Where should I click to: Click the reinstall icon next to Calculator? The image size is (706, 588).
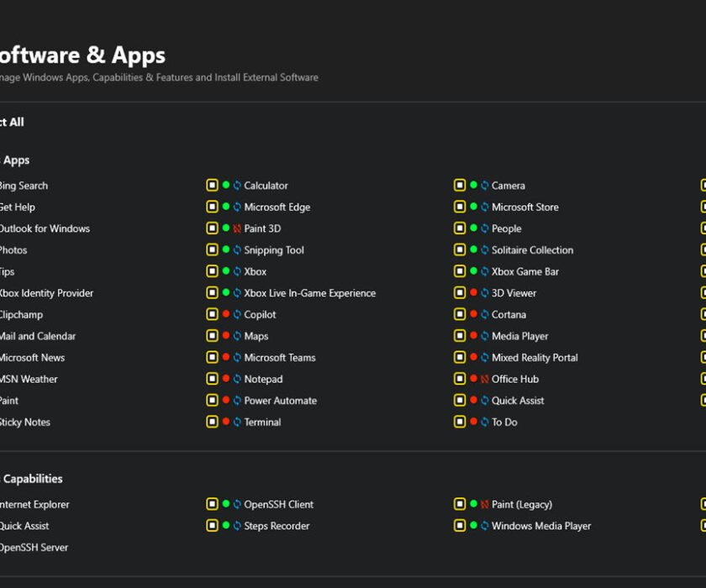[237, 186]
